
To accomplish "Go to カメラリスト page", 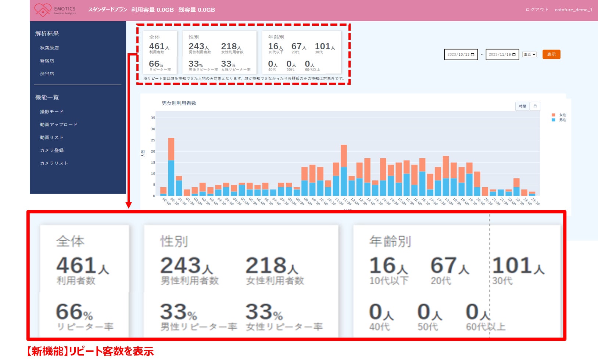I will 54,163.
